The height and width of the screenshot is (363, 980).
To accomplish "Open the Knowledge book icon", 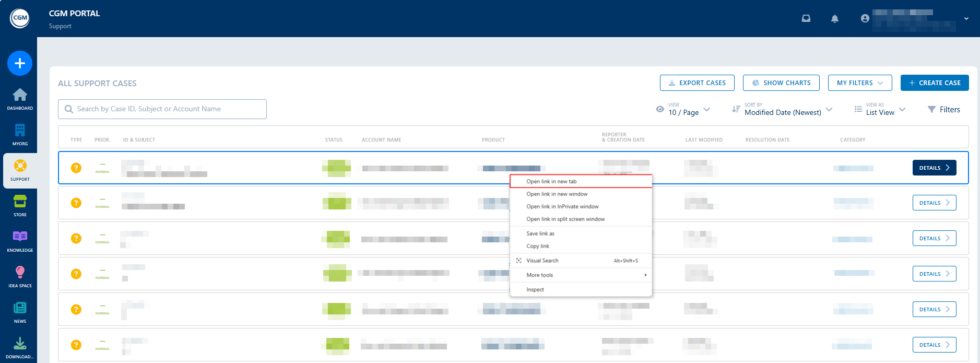I will point(20,238).
